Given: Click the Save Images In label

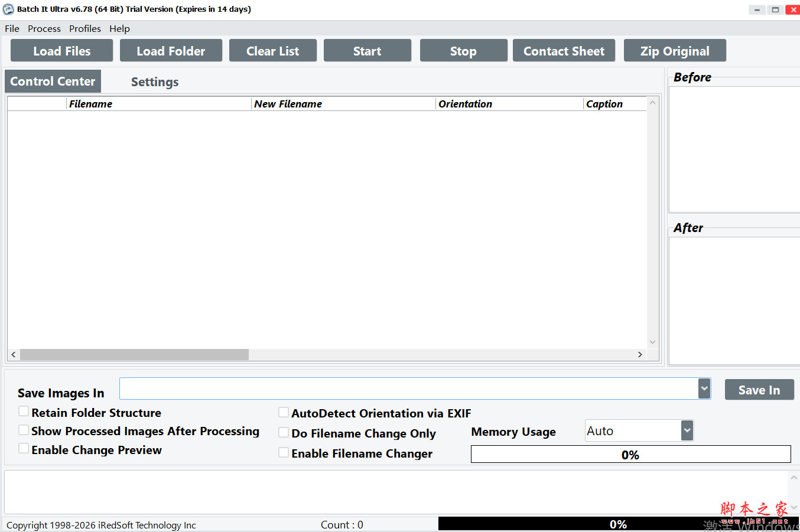Looking at the screenshot, I should (61, 393).
